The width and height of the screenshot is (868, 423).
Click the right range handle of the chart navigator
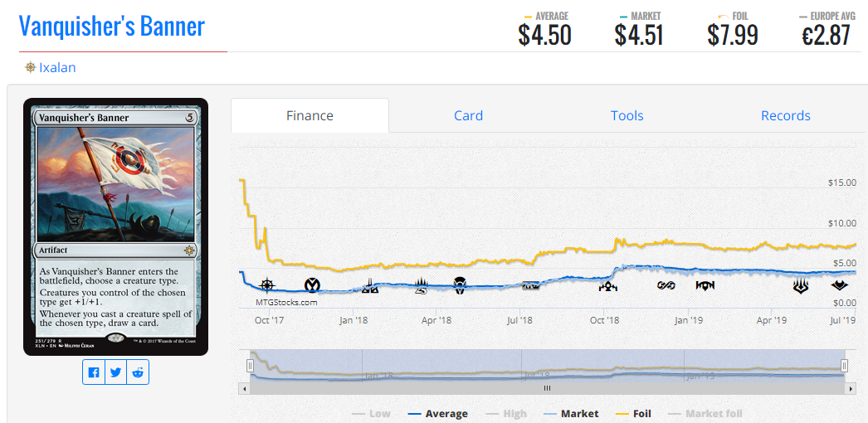point(844,365)
